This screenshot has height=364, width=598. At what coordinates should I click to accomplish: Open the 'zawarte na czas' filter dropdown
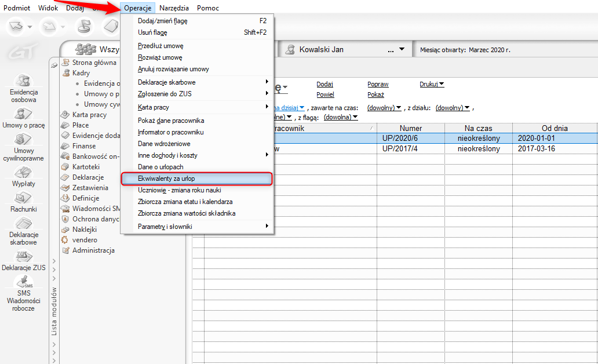coord(384,108)
